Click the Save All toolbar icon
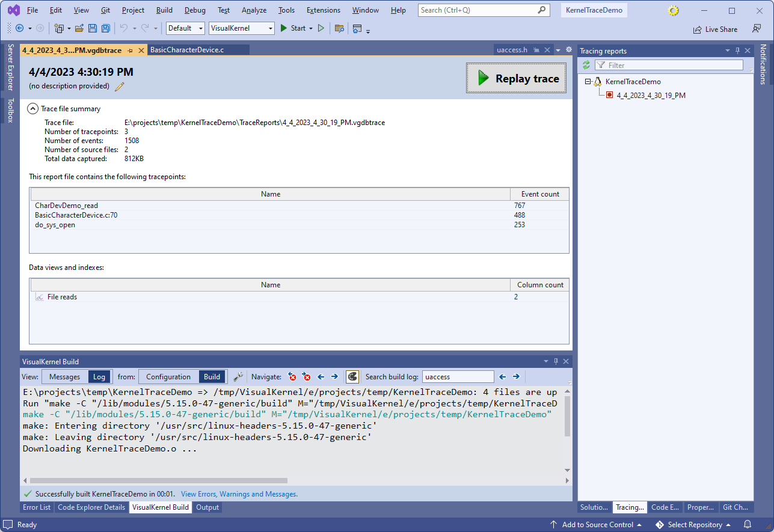This screenshot has width=774, height=532. [105, 28]
